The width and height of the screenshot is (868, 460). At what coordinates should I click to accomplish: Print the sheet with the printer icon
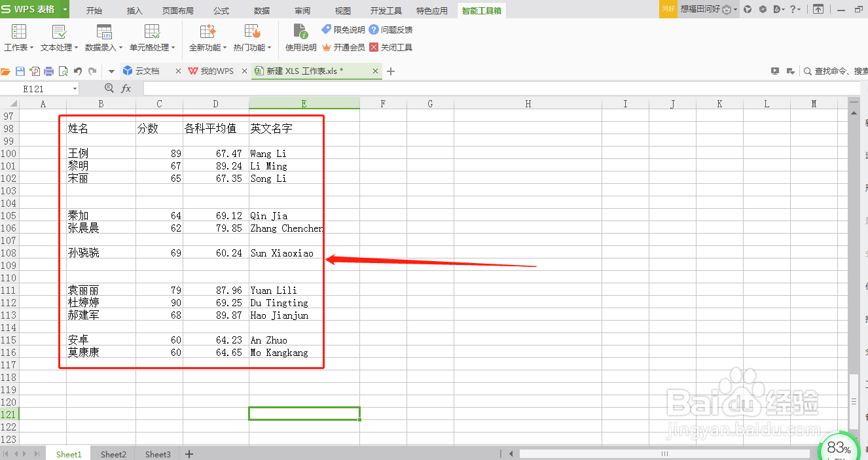click(49, 71)
